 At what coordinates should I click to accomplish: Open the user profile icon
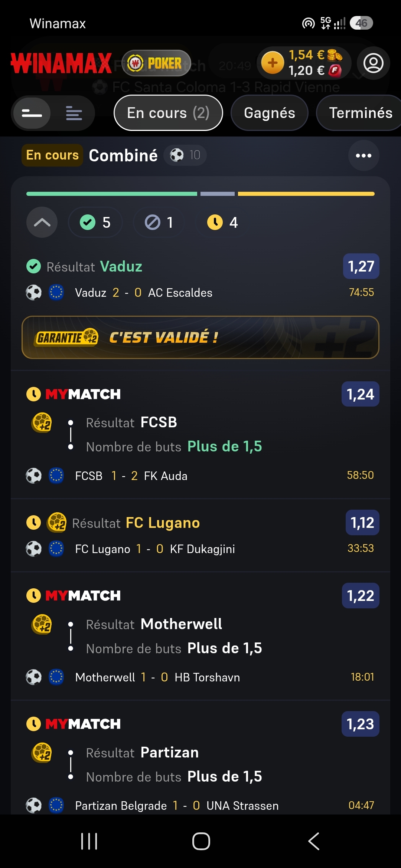tap(373, 63)
